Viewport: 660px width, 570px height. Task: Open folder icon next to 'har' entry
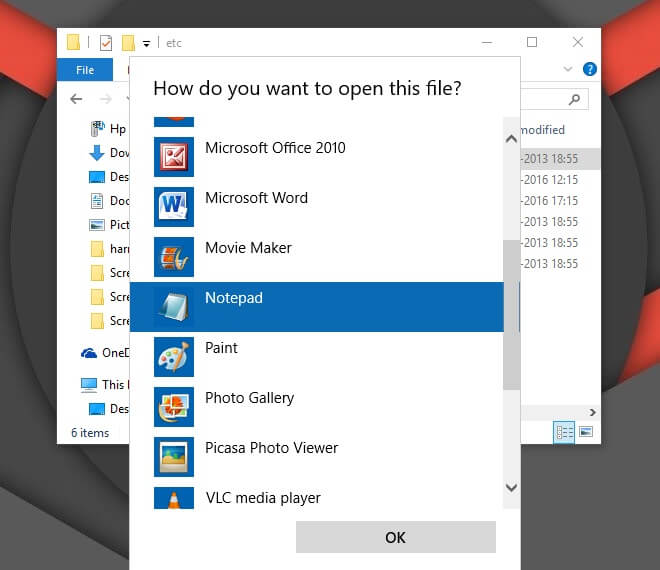pos(97,249)
